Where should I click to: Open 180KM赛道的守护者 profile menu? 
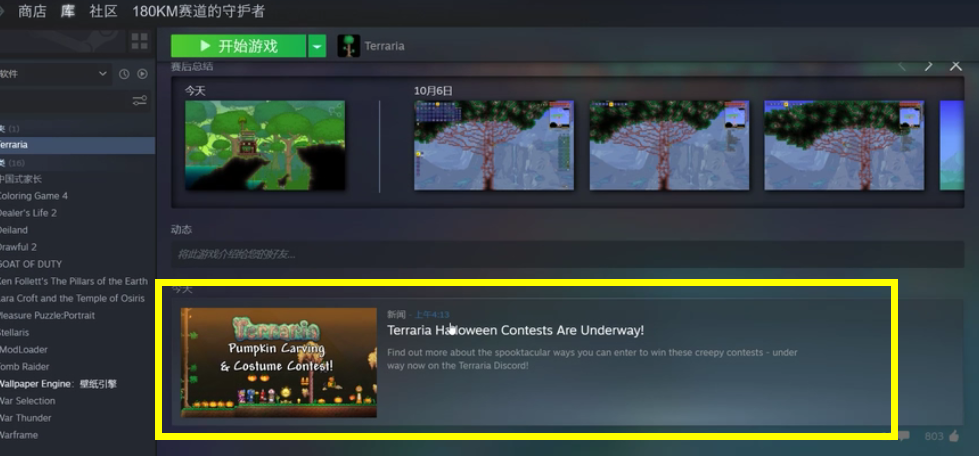coord(198,11)
